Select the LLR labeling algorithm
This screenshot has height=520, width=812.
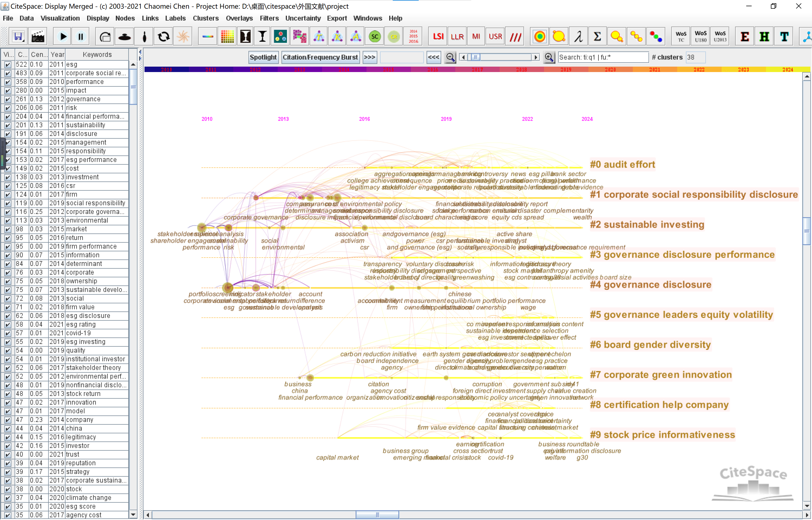tap(457, 37)
